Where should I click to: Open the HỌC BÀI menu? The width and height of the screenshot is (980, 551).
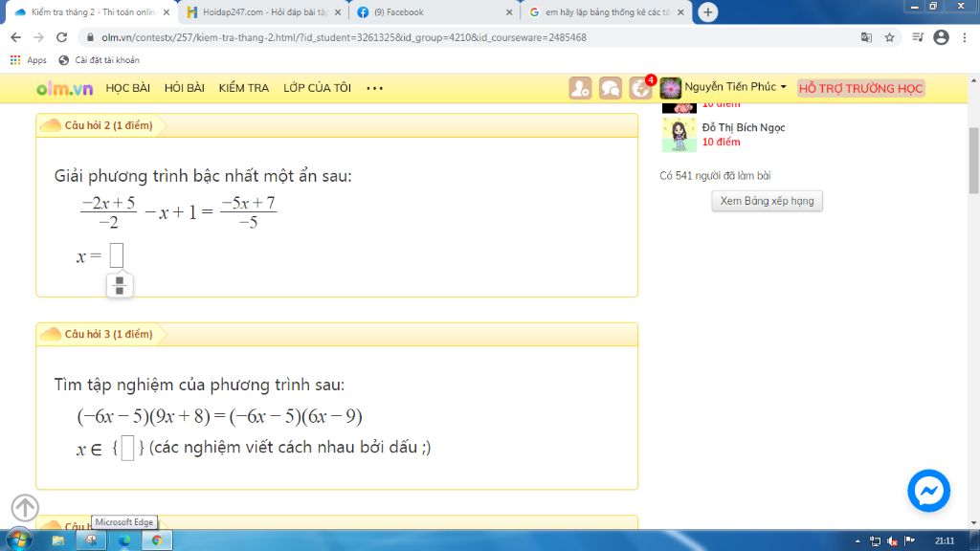point(127,88)
